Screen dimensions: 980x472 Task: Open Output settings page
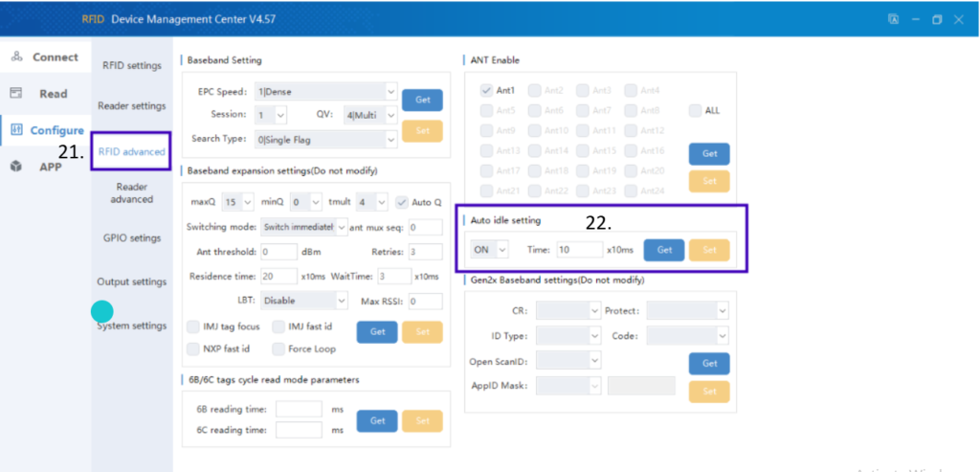[x=132, y=281]
